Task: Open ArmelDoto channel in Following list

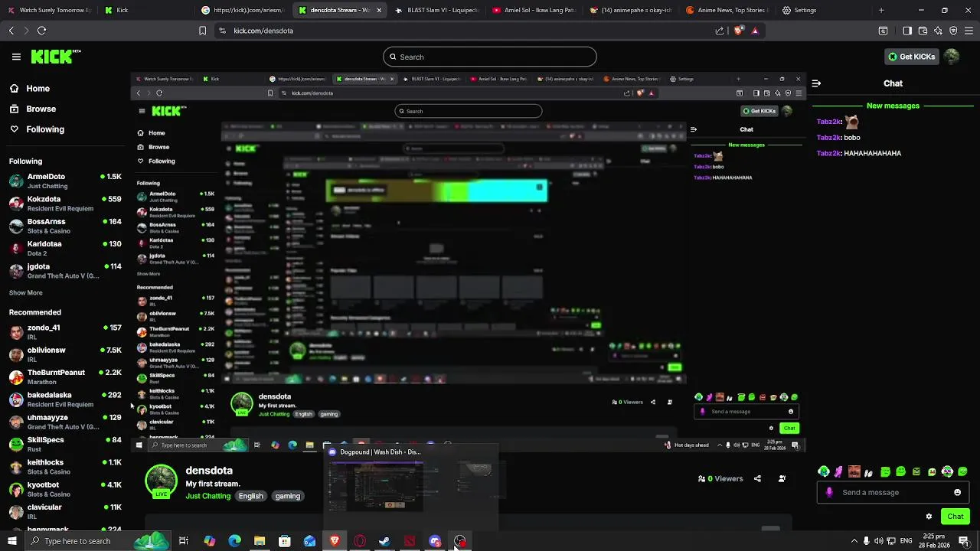Action: click(65, 181)
